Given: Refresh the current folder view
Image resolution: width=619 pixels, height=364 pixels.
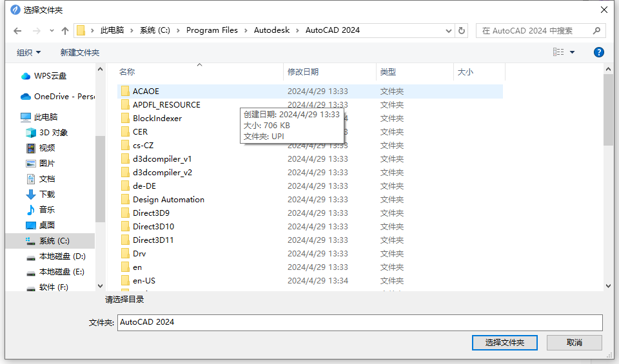Looking at the screenshot, I should click(462, 30).
